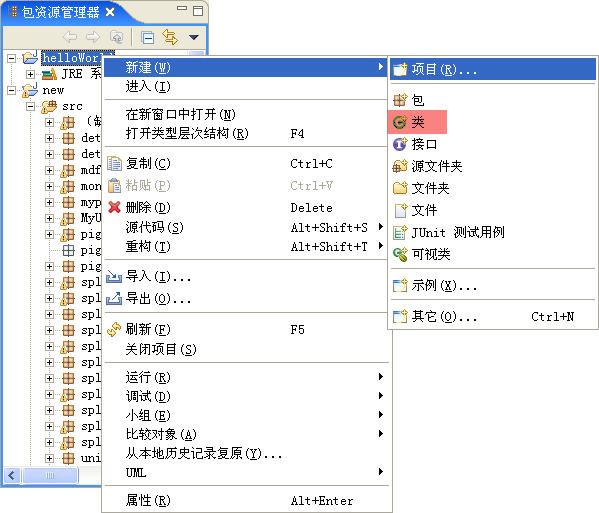The image size is (599, 513).
Task: Click the 接口 new interface icon
Action: pos(400,144)
